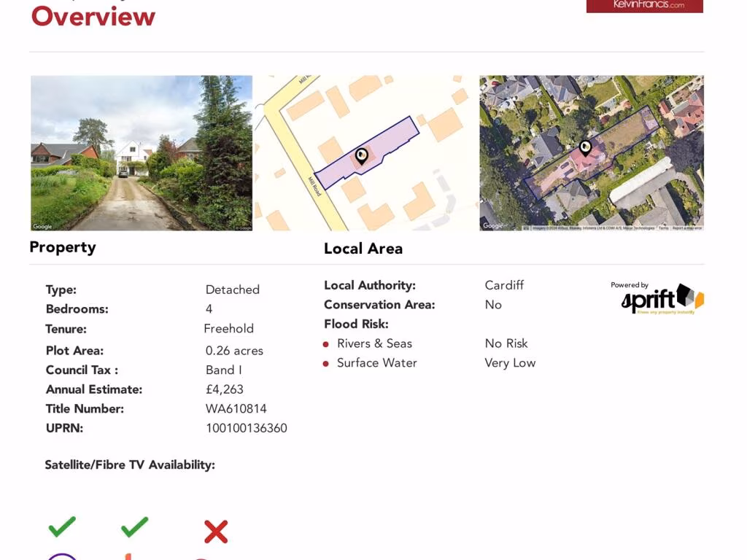Click the Kelvin Francis logo banner
This screenshot has height=560, width=747.
tap(645, 6)
